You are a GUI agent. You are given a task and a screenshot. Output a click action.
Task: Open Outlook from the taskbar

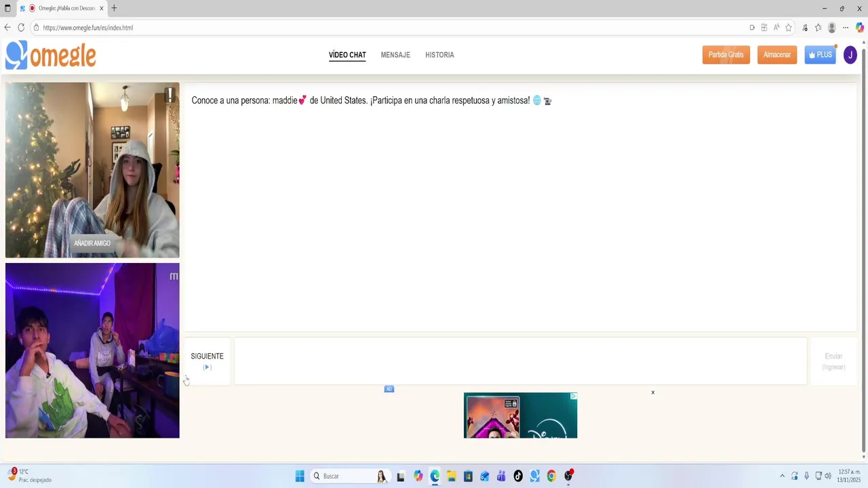click(484, 476)
